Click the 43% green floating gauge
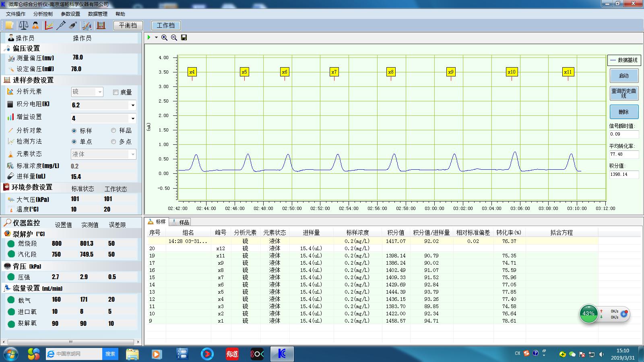 coord(588,314)
